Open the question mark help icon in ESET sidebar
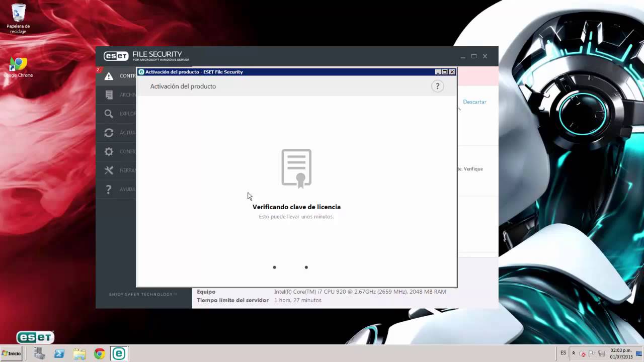This screenshot has width=644, height=362. (109, 190)
